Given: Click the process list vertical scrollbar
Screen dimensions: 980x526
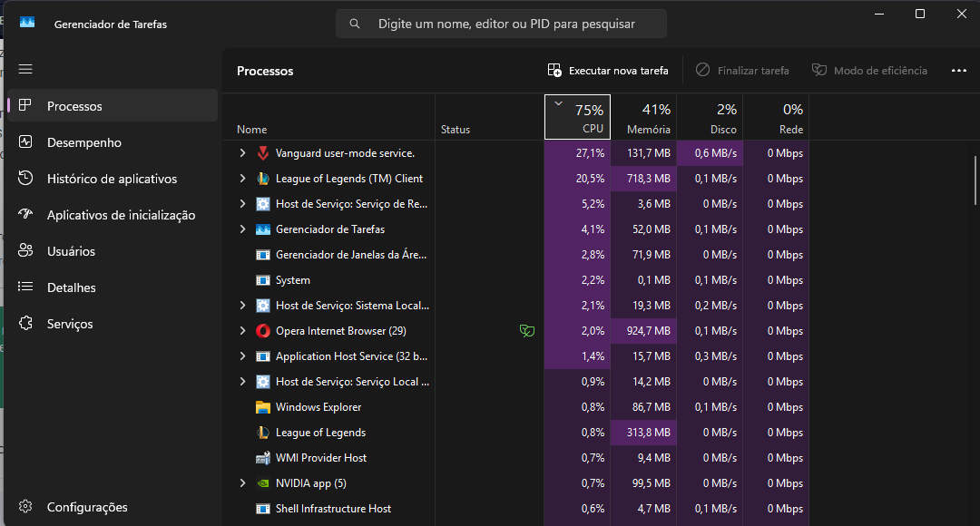Looking at the screenshot, I should click(975, 180).
